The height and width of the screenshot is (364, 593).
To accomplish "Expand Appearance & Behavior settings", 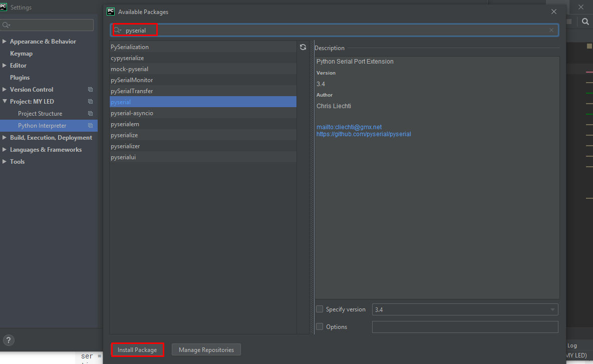I will click(x=4, y=41).
